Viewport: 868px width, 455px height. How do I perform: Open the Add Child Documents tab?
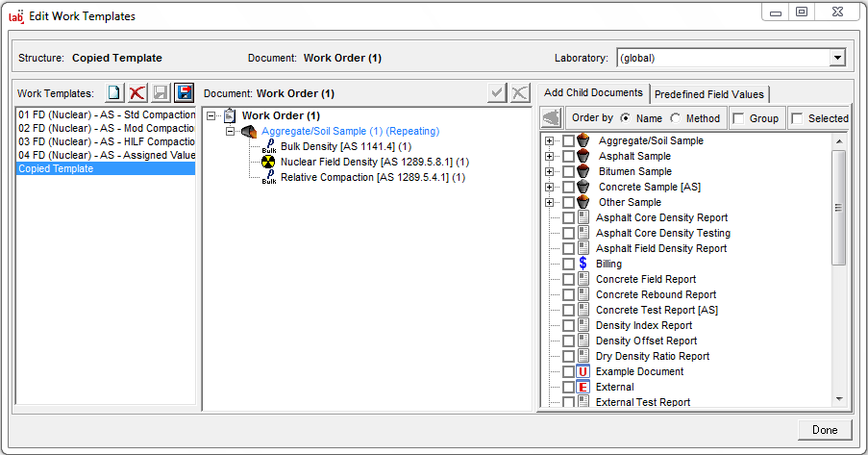(x=593, y=93)
